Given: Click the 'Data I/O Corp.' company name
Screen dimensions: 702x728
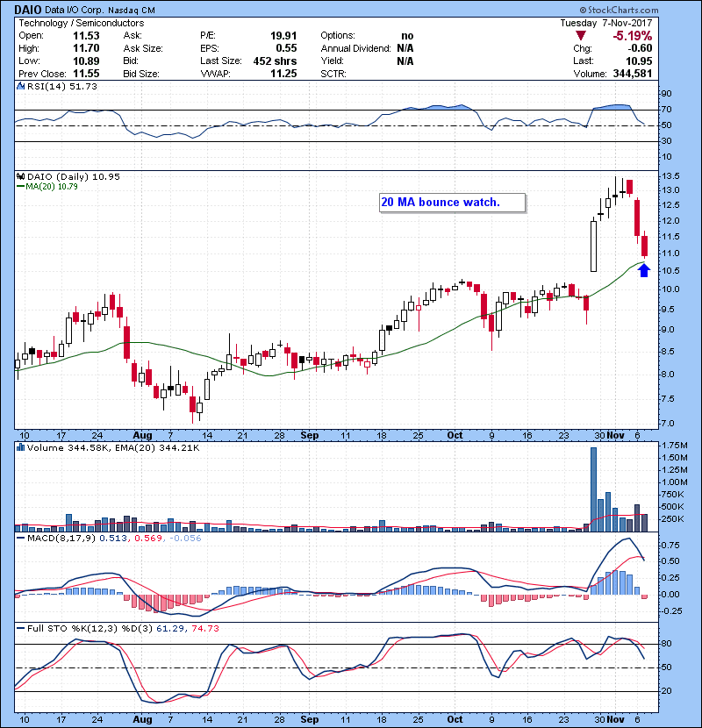Looking at the screenshot, I should click(75, 11).
